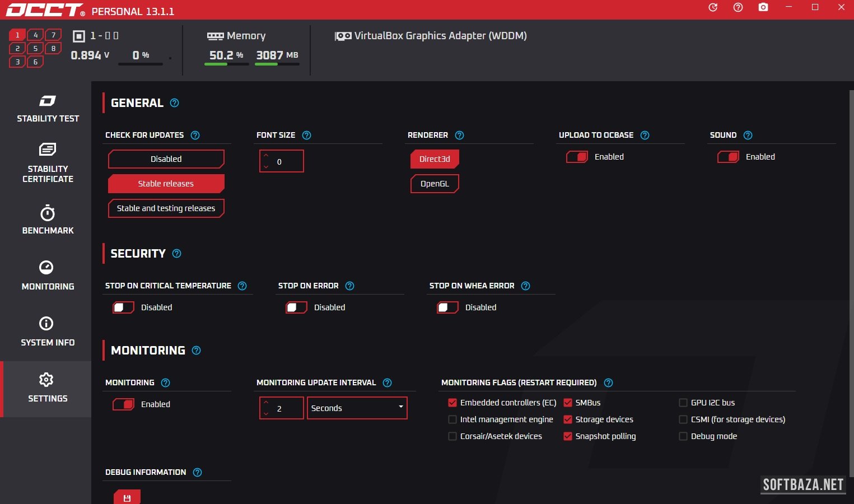This screenshot has height=504, width=854.
Task: Click the refresh icon in title bar
Action: click(x=713, y=7)
